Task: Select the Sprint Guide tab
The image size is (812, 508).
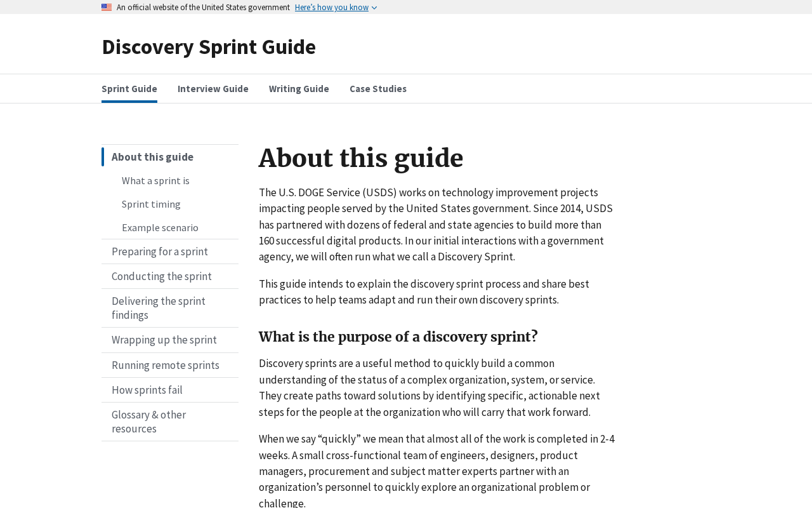Action: click(x=129, y=89)
